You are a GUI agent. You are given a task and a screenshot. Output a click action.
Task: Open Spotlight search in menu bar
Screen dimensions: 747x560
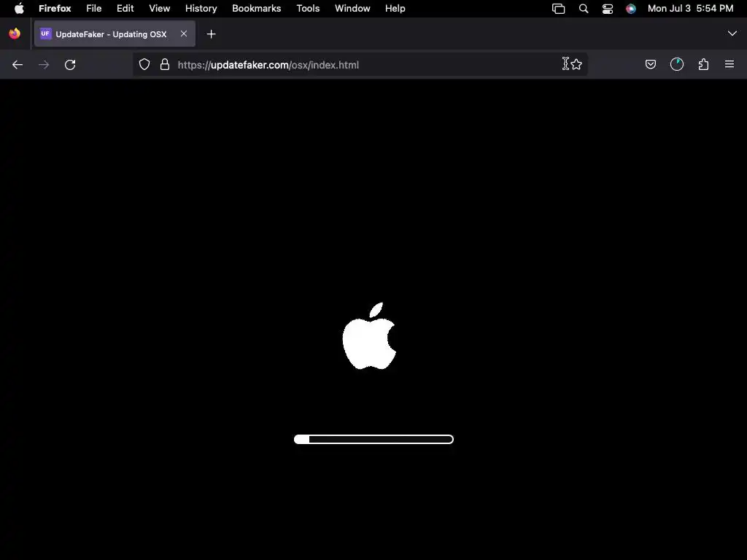point(584,9)
